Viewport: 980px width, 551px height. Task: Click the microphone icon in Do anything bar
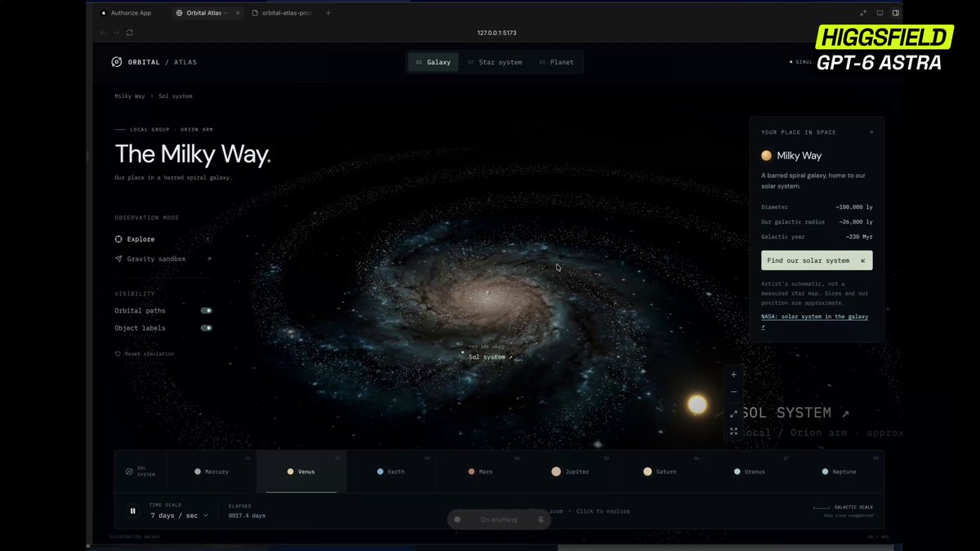(541, 519)
